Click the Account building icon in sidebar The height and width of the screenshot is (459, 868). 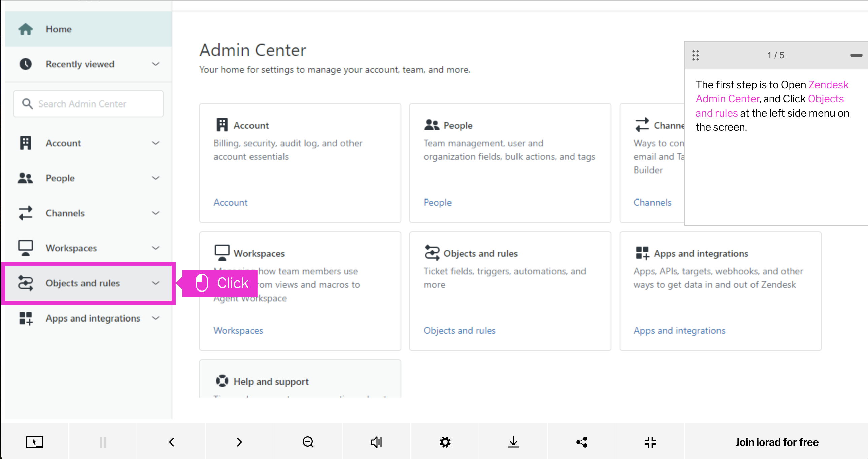26,143
